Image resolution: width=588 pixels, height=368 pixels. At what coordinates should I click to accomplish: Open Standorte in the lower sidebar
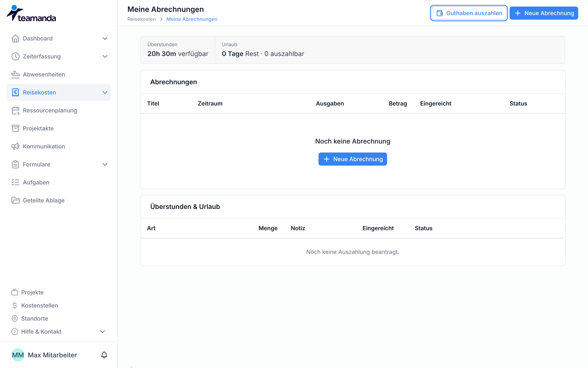(x=35, y=319)
